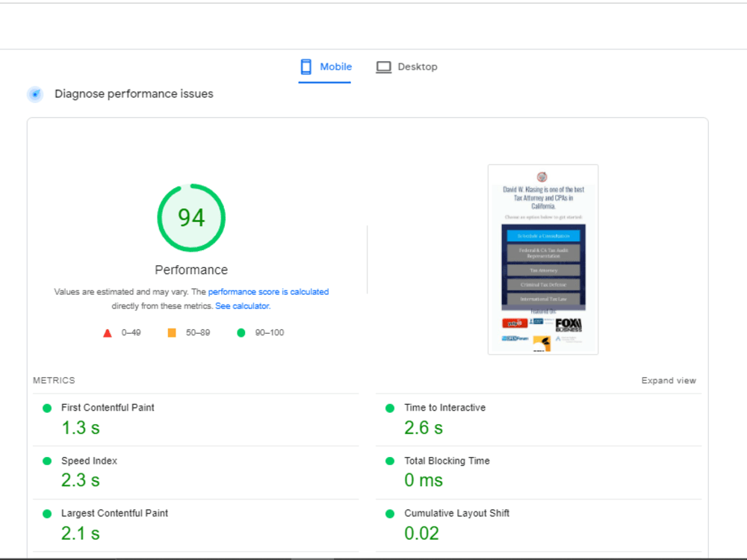
Task: Click the 50–89 legend range text
Action: click(198, 332)
